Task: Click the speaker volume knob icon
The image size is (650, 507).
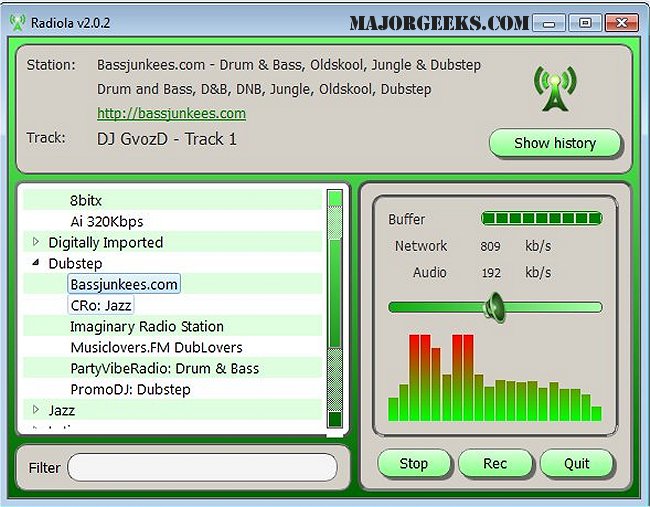Action: point(495,307)
